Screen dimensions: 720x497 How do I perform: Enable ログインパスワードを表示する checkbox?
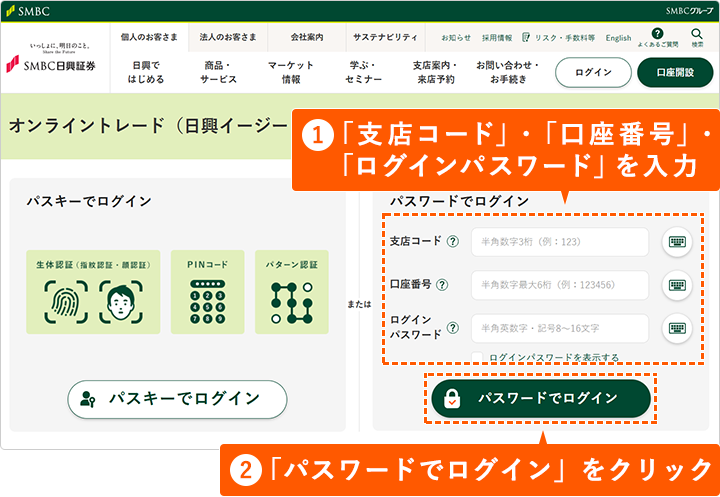click(477, 357)
